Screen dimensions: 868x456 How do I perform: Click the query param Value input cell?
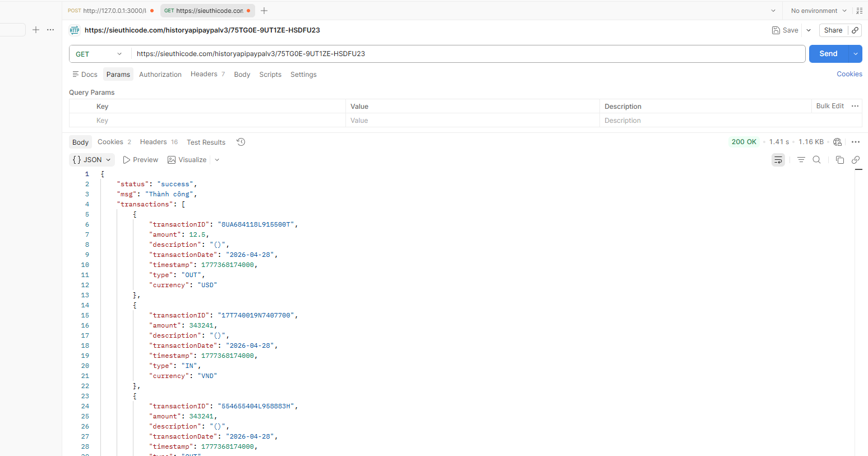click(x=473, y=121)
